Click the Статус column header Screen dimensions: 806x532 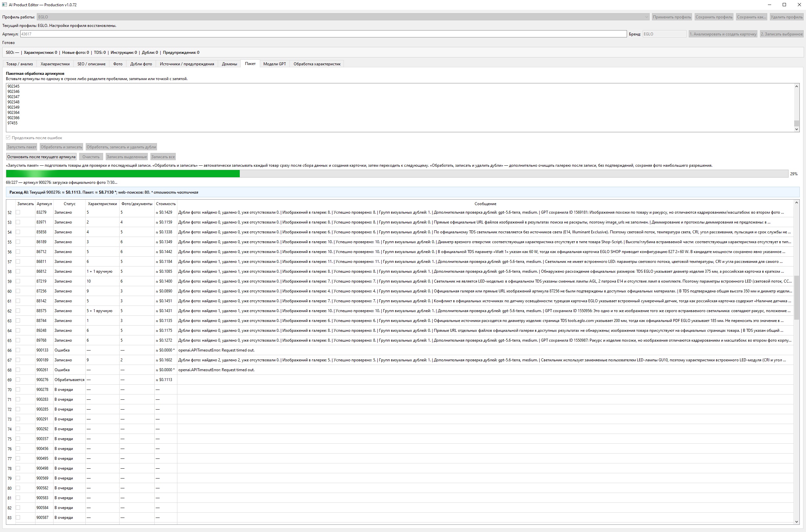(69, 204)
